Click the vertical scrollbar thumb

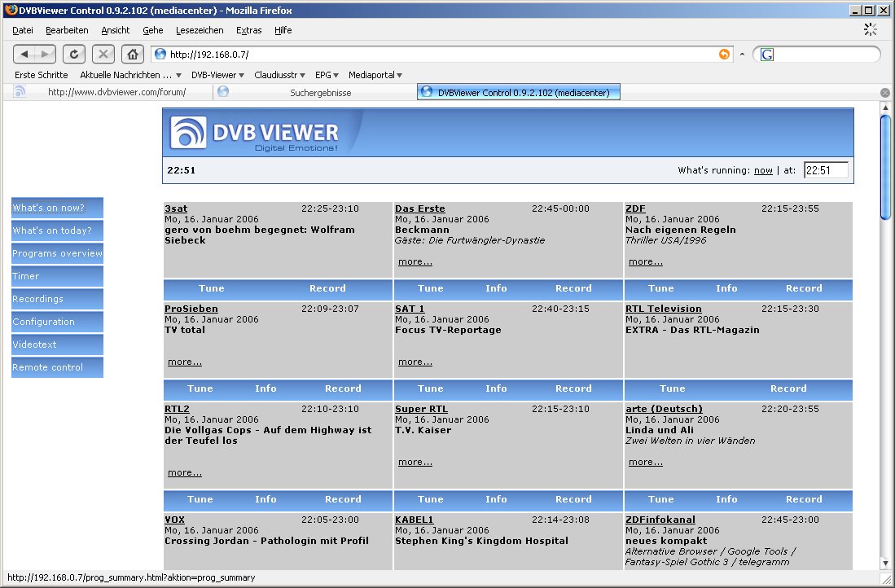(x=885, y=167)
